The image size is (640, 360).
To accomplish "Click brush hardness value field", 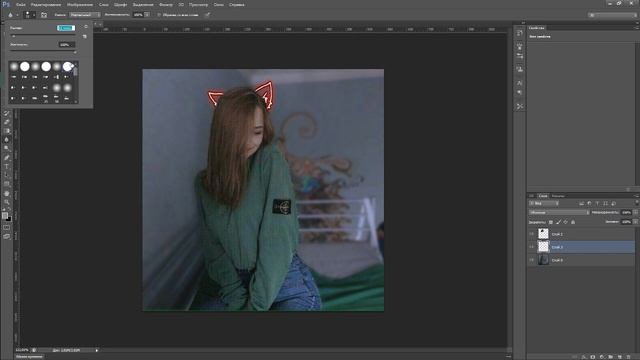I will pyautogui.click(x=67, y=44).
